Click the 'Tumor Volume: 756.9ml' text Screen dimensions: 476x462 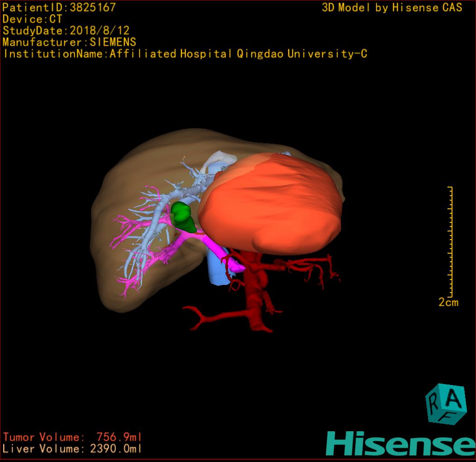tap(72, 437)
